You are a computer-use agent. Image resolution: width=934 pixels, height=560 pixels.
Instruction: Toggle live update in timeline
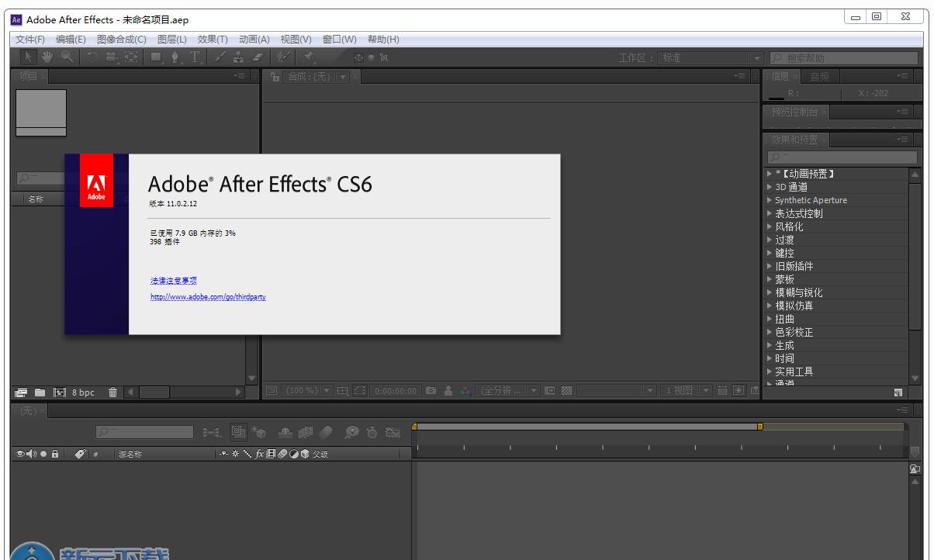237,432
